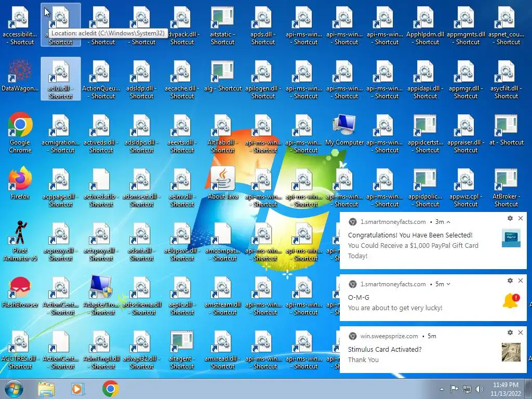The image size is (532, 399).
Task: Click the PayPal card thumbnail in notification
Action: click(x=511, y=238)
